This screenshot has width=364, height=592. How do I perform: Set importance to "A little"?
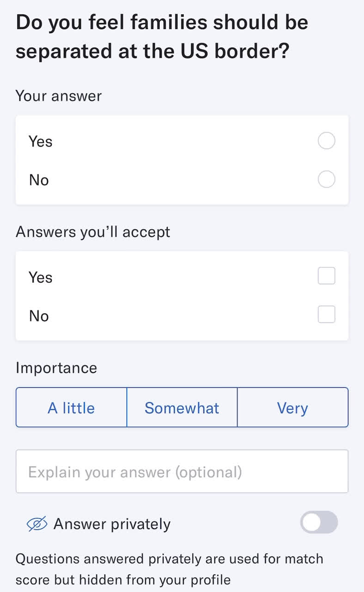point(71,407)
